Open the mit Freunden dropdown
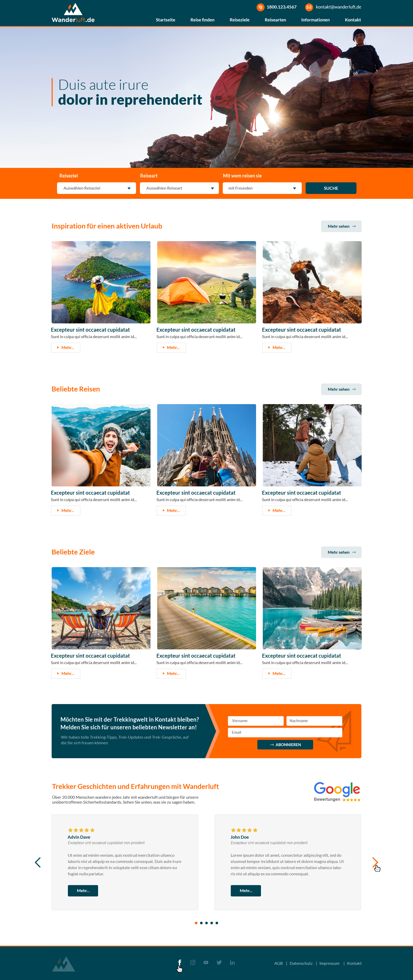 pos(262,188)
